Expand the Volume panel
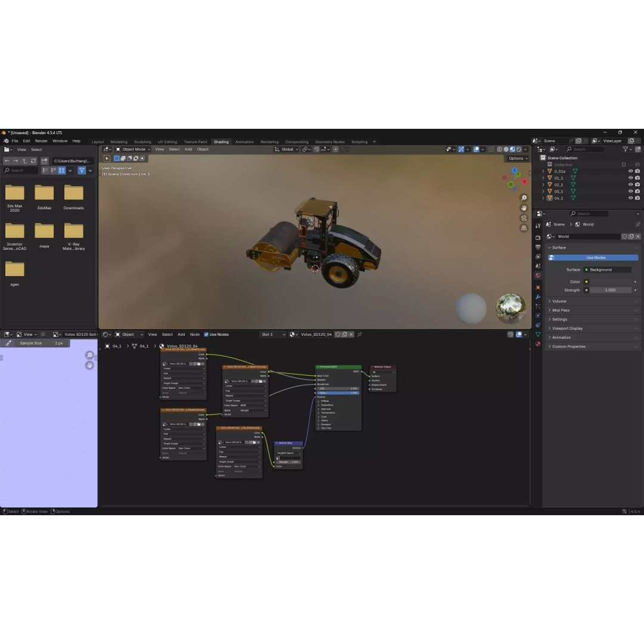The image size is (644, 644). [593, 302]
